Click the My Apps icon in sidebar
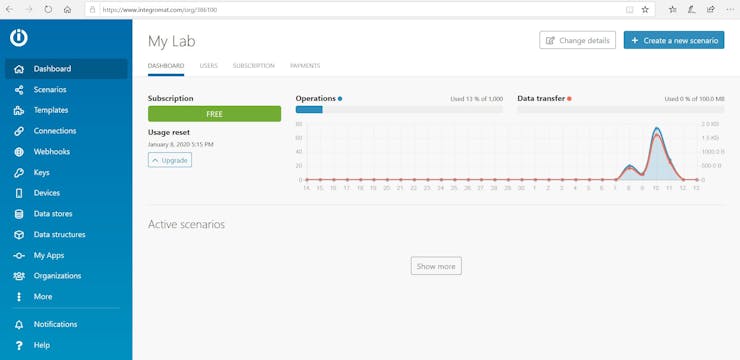The image size is (740, 360). (x=19, y=255)
